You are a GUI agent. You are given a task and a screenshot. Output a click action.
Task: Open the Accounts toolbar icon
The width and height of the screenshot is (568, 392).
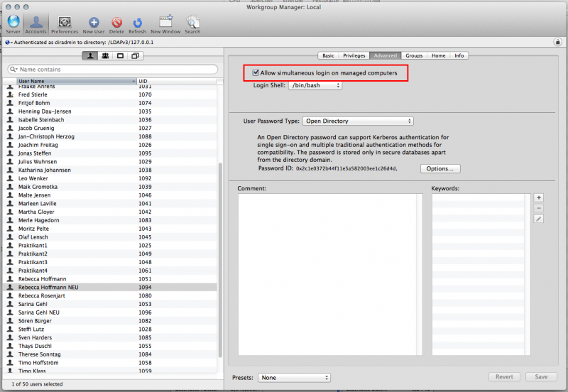coord(35,22)
